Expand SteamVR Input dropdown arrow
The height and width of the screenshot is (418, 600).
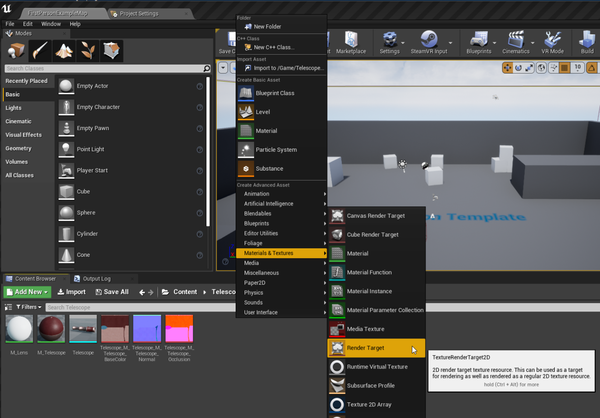click(x=450, y=42)
